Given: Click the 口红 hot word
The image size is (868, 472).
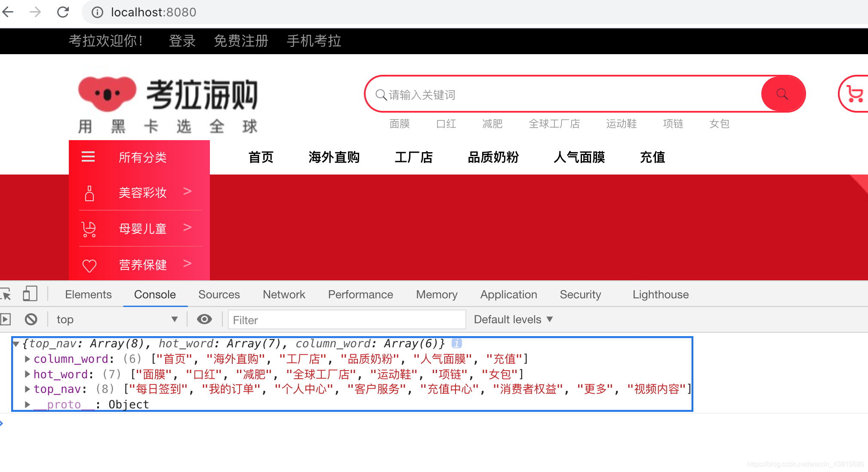Looking at the screenshot, I should pos(446,124).
